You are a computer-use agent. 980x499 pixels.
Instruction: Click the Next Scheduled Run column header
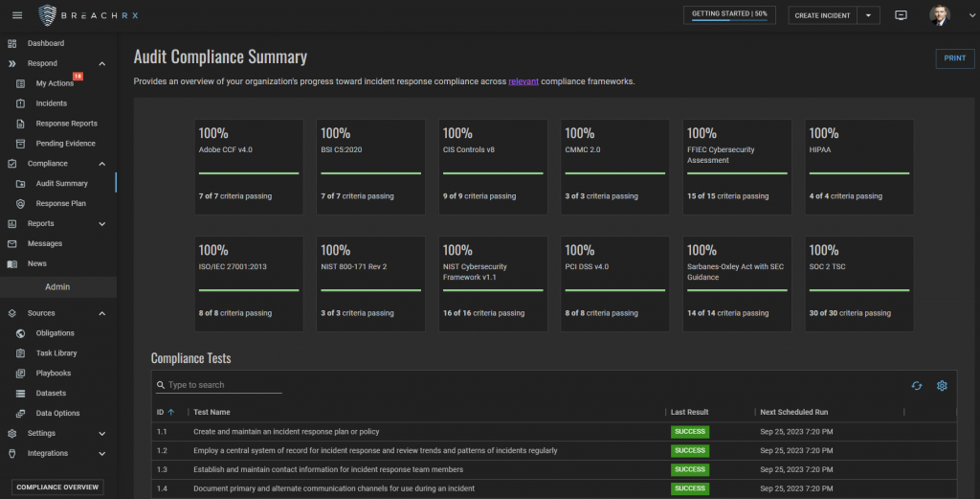[793, 412]
